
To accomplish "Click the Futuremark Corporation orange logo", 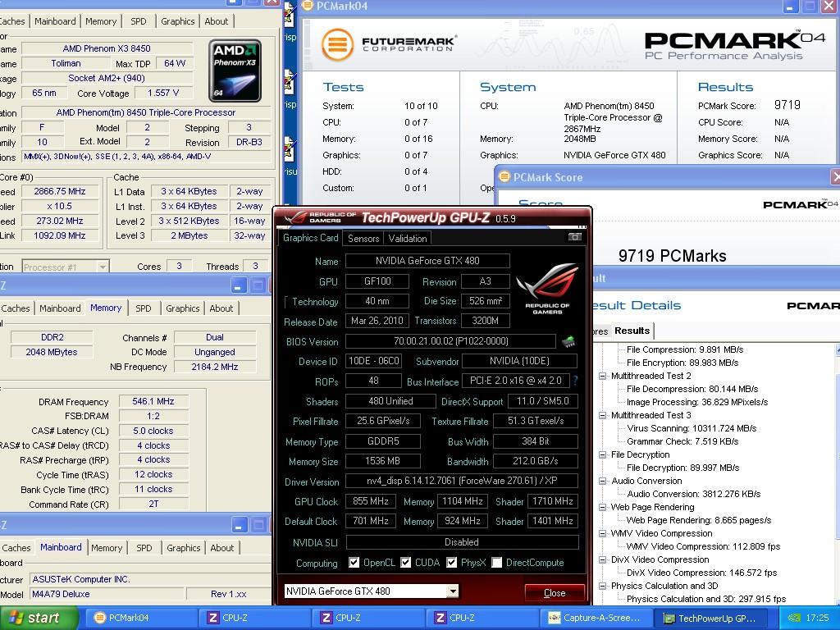I will pyautogui.click(x=337, y=44).
